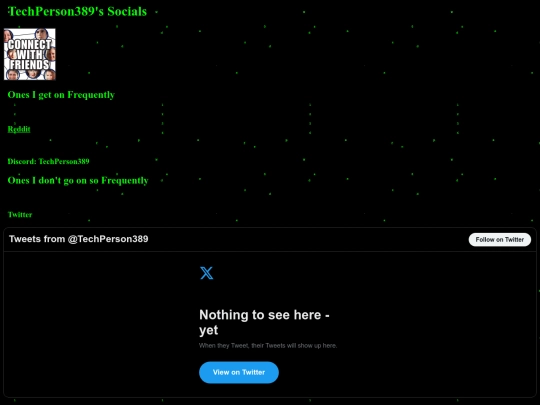Click the blue X logo icon
Screen dimensions: 540x405
[207, 273]
